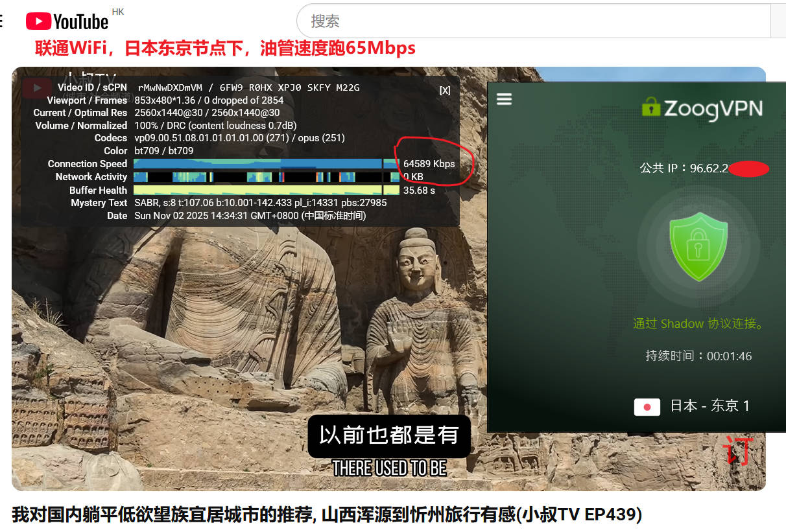Click the Chinese subtitle caption box
The width and height of the screenshot is (786, 532).
[388, 435]
